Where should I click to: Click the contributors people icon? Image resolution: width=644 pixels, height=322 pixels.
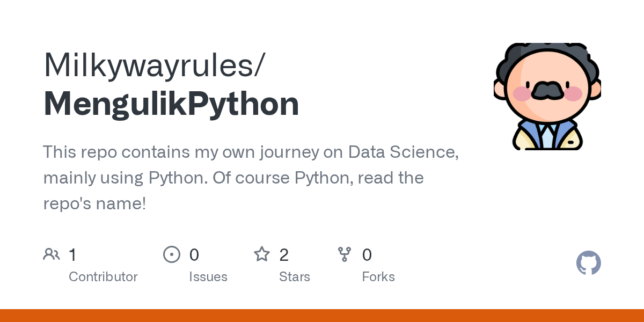[x=52, y=254]
